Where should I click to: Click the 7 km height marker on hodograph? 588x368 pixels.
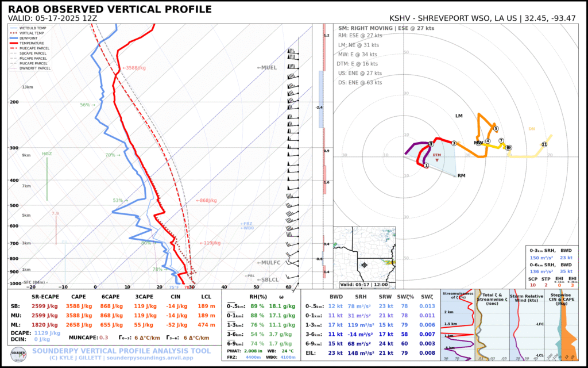pos(501,140)
